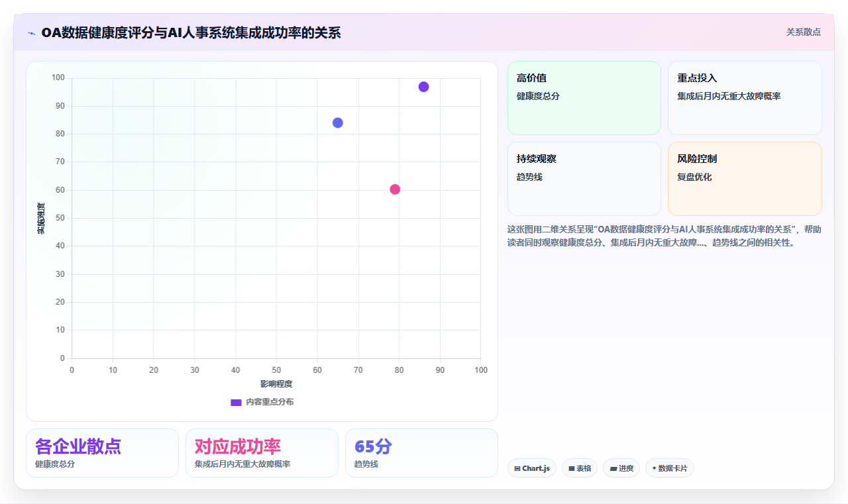
Task: Click the 实施难度 y-axis title
Action: (x=41, y=219)
